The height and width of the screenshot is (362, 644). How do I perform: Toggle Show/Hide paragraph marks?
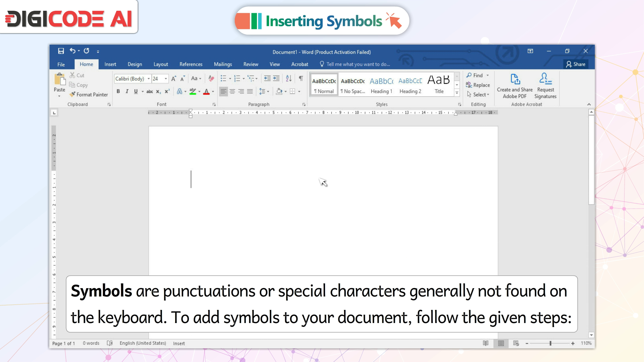301,79
